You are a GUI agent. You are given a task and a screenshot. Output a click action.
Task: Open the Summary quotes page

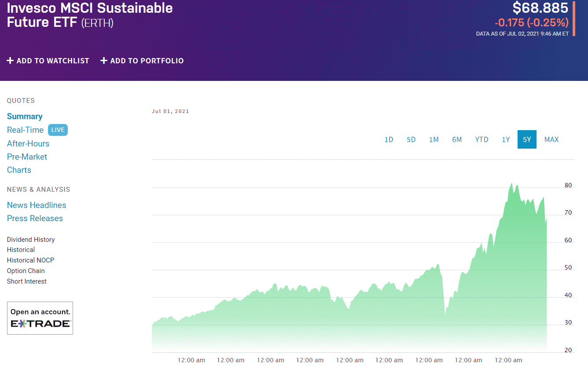25,117
